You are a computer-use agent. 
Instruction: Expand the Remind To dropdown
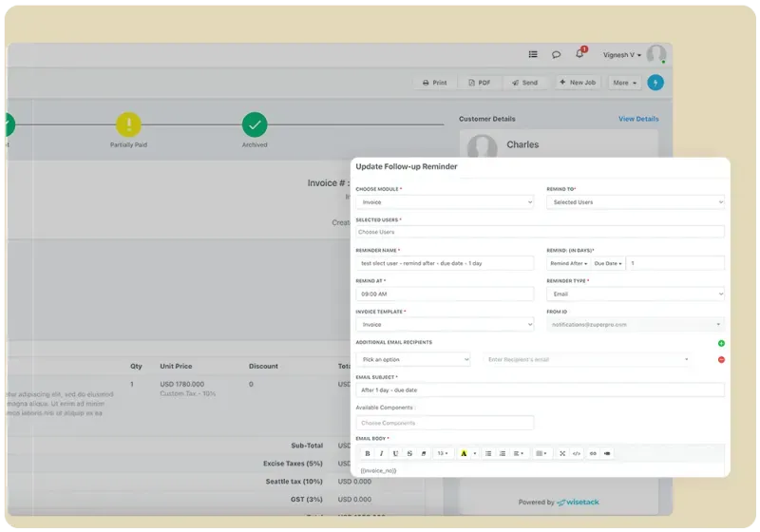coord(636,202)
